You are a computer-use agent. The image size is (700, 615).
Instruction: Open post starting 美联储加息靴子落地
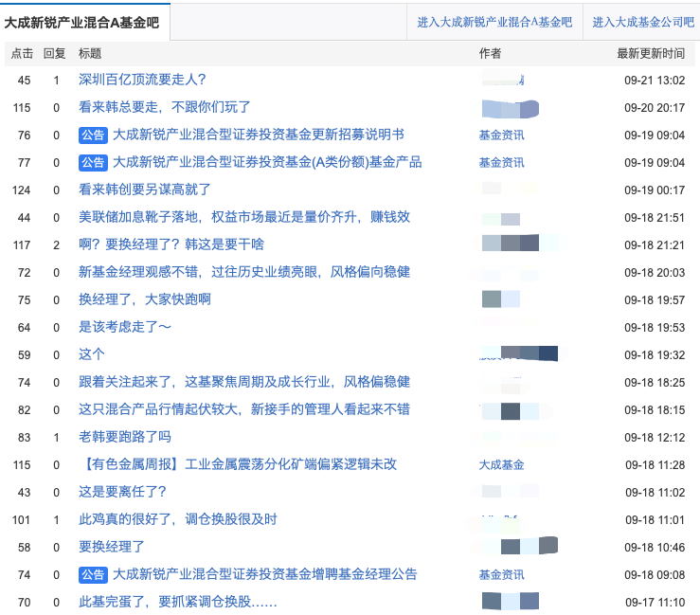(x=244, y=218)
